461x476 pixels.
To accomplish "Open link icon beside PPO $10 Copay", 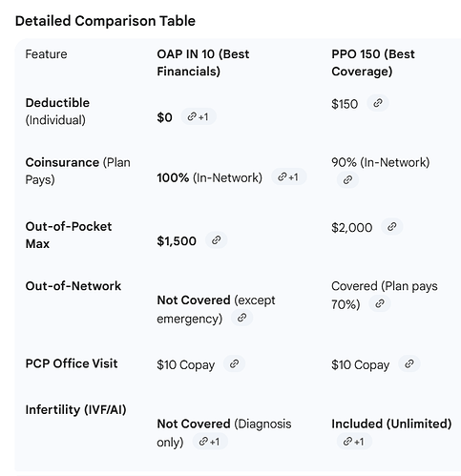I will pyautogui.click(x=409, y=363).
